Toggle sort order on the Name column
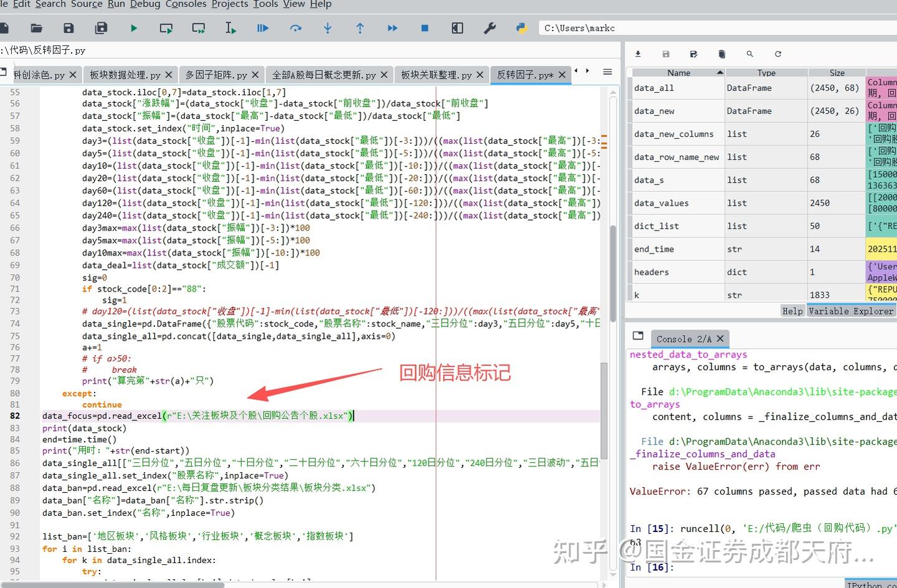 679,72
